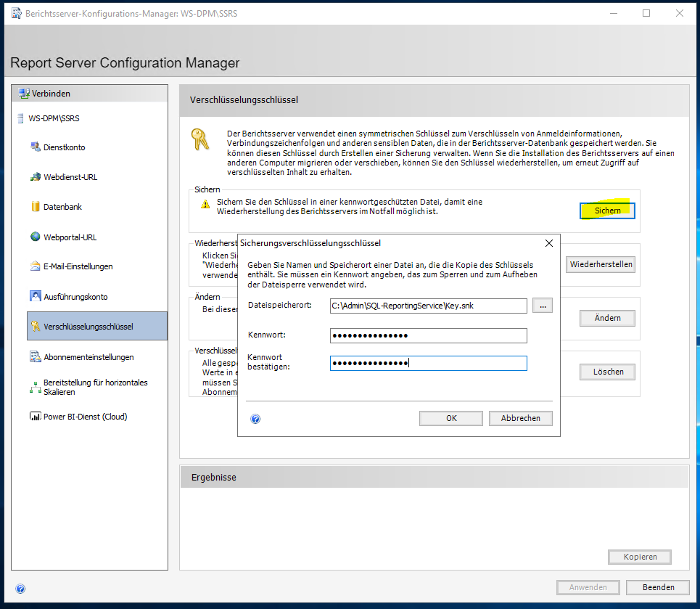The height and width of the screenshot is (609, 700).
Task: Click the app icon in the title bar
Action: [17, 13]
